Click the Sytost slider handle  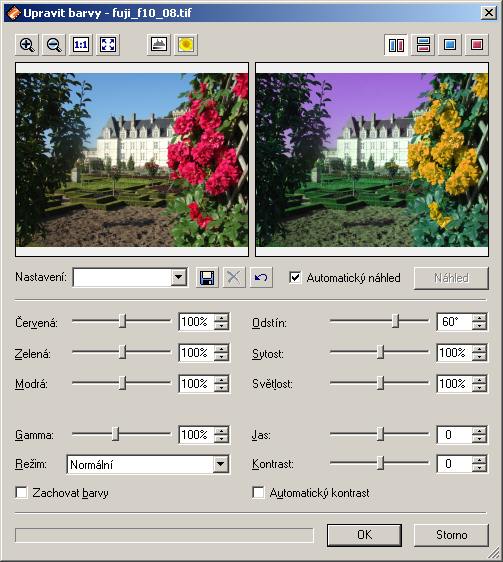[380, 352]
